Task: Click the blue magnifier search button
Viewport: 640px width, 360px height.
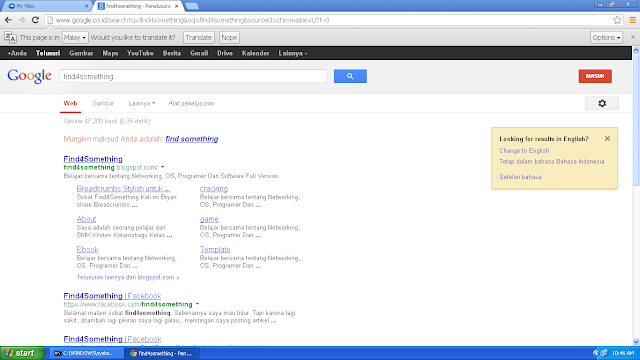Action: click(350, 76)
